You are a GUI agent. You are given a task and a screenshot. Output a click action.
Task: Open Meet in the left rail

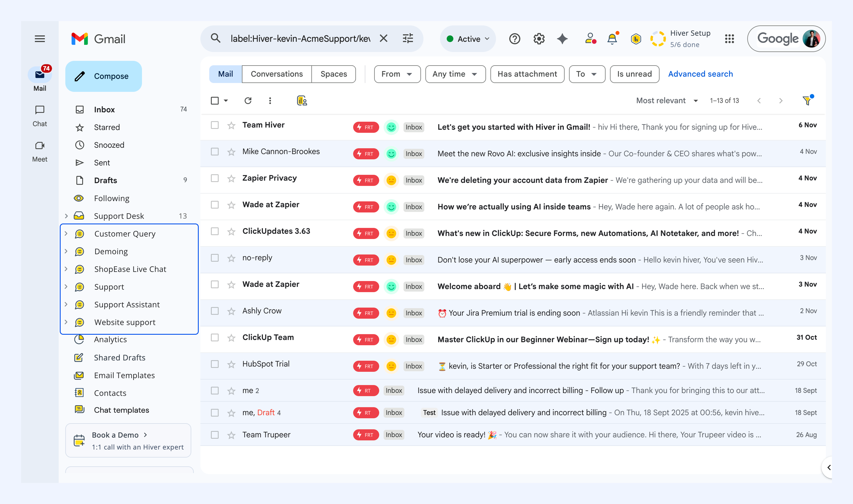coord(40,152)
